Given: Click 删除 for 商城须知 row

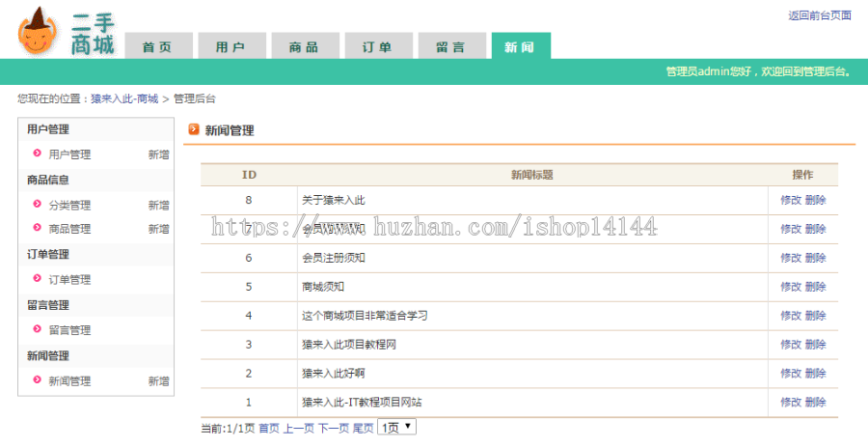Looking at the screenshot, I should pos(815,287).
